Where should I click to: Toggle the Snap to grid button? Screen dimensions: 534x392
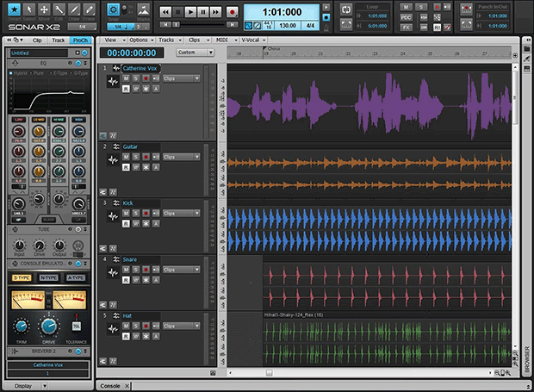(x=114, y=9)
